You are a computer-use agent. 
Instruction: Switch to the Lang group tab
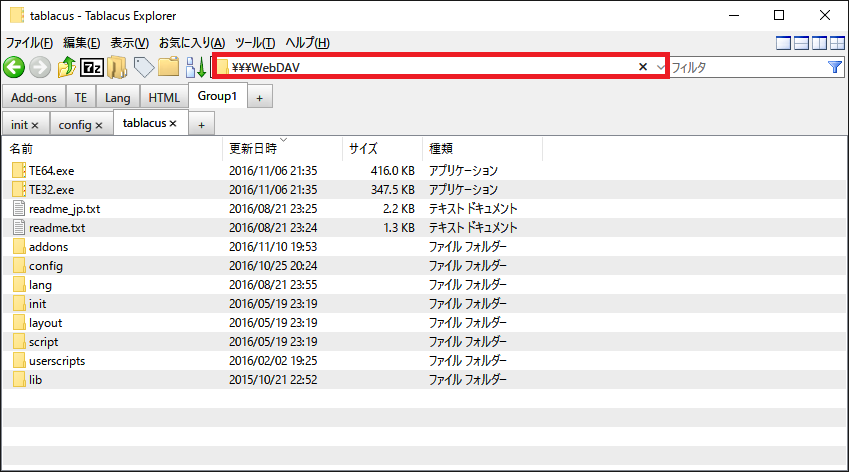(x=117, y=97)
